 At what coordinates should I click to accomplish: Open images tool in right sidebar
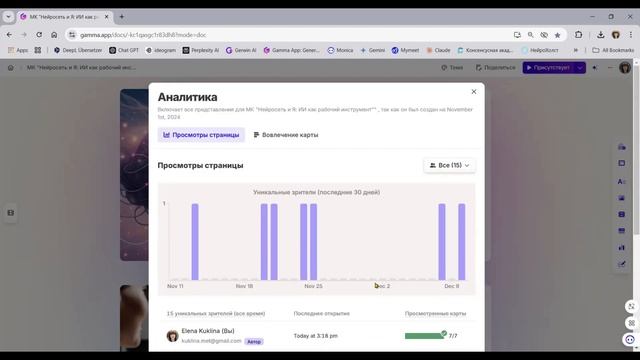coord(622,198)
